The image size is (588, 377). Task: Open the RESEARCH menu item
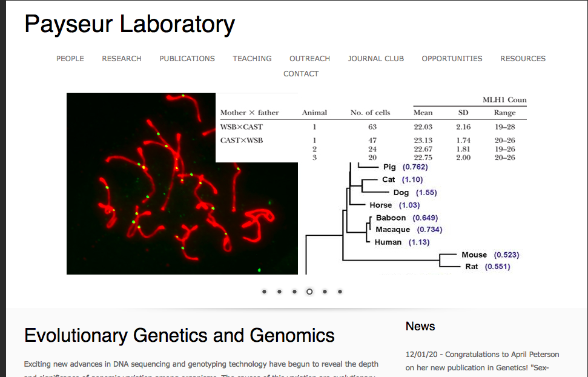coord(122,59)
